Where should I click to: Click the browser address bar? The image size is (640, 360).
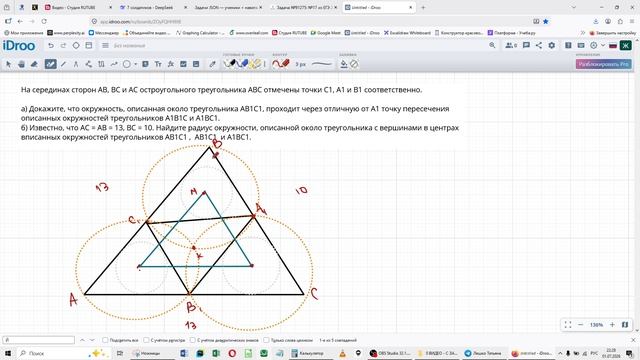tap(310, 21)
